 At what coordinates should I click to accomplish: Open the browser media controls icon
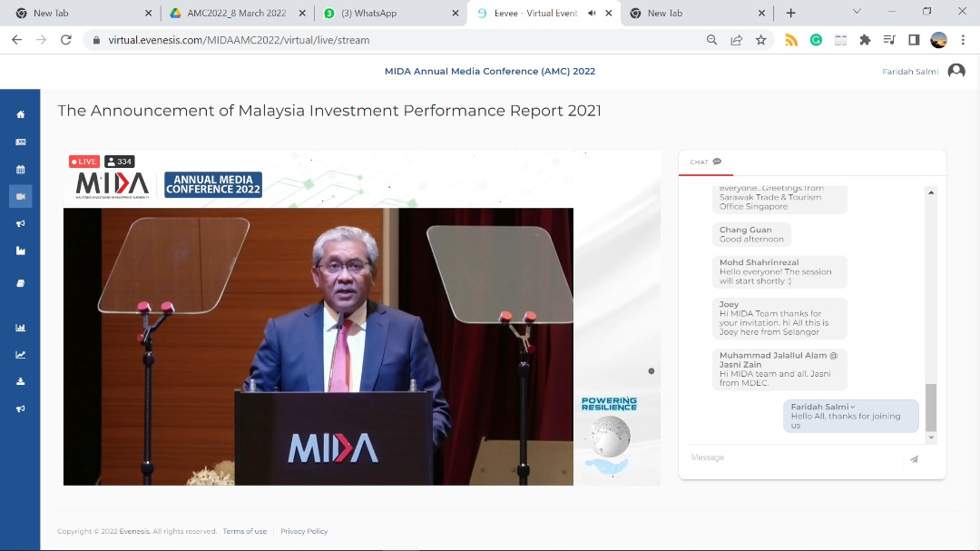[x=889, y=40]
